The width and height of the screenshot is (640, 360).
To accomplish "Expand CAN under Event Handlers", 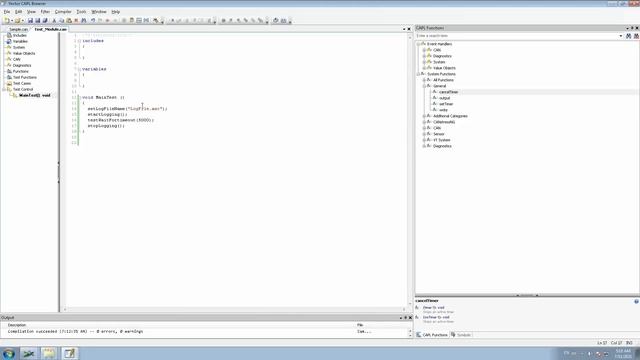I will 424,50.
